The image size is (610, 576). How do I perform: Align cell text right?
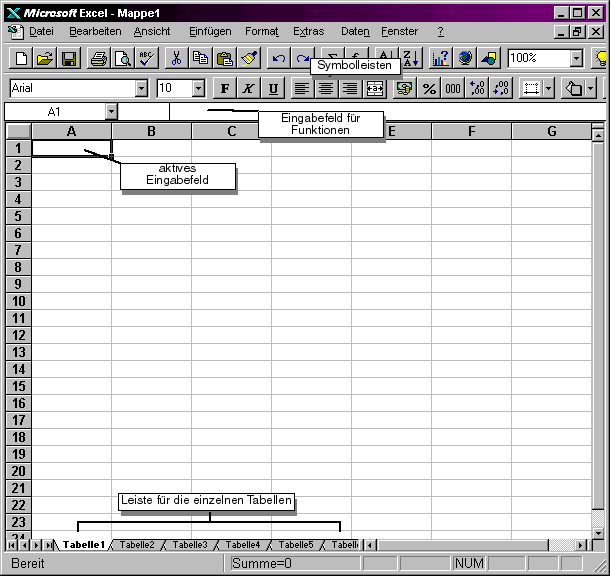(350, 89)
